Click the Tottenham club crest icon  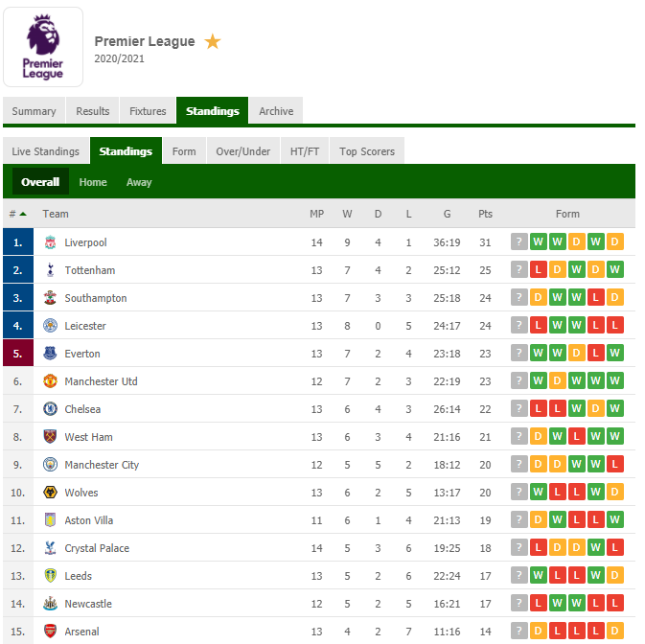(50, 270)
